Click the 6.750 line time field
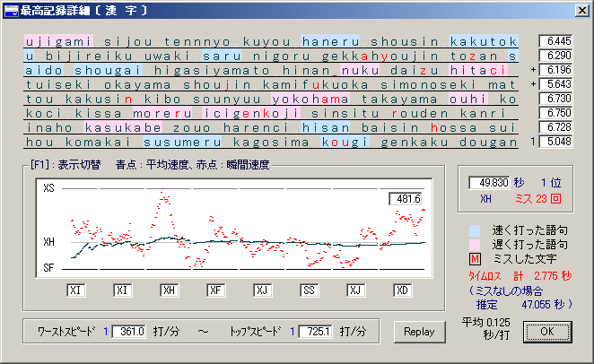The image size is (594, 364). tap(556, 113)
